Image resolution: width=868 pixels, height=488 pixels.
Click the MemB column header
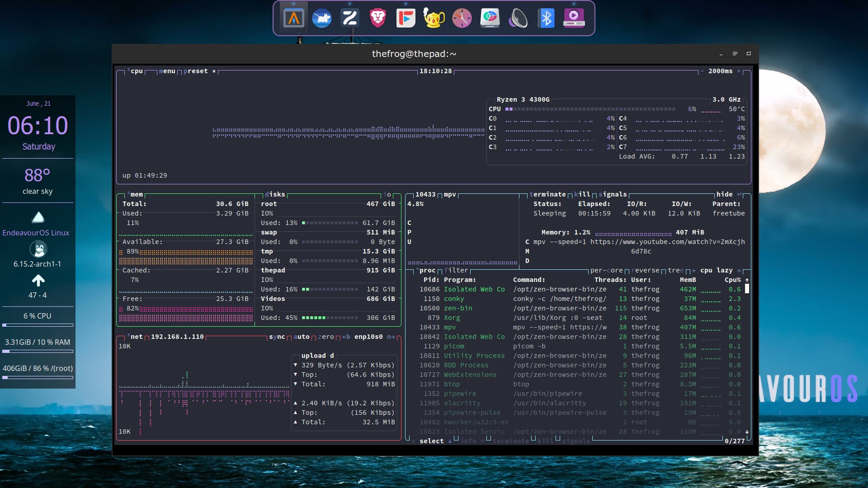point(688,280)
